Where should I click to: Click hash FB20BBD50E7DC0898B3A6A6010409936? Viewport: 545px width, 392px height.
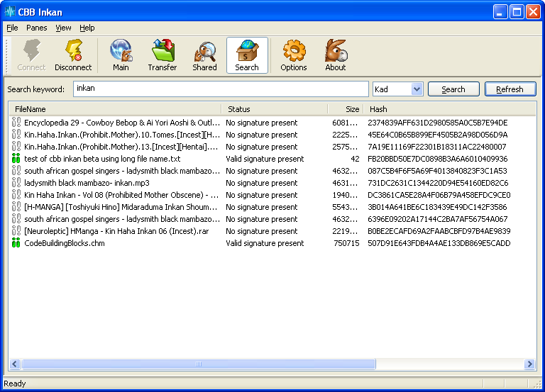(438, 159)
